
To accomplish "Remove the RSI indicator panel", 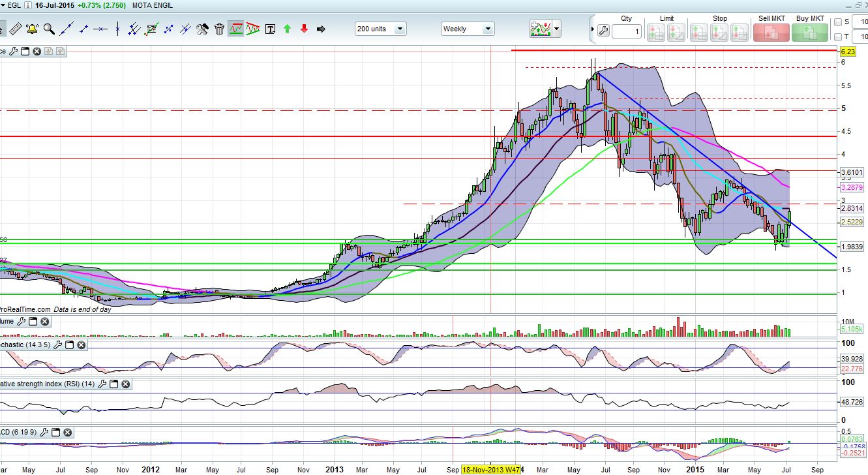I will tap(125, 384).
